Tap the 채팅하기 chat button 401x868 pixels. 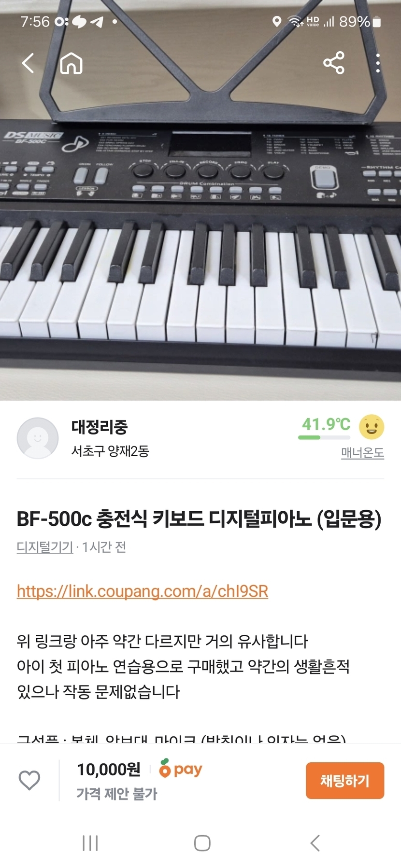(345, 781)
